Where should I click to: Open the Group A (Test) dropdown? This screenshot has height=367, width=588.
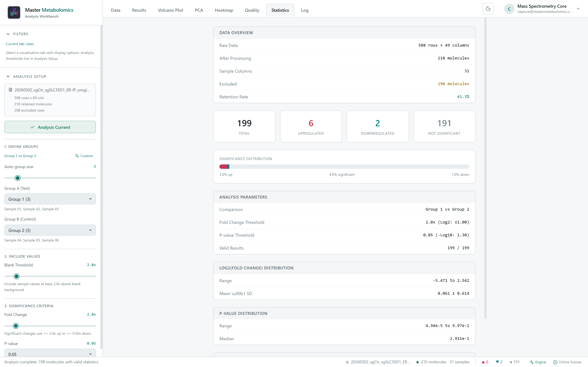50,199
